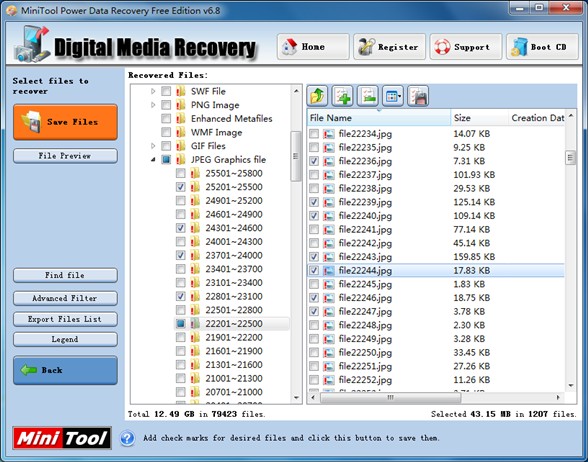Open the view mode toolbar dropdown

coord(393,96)
